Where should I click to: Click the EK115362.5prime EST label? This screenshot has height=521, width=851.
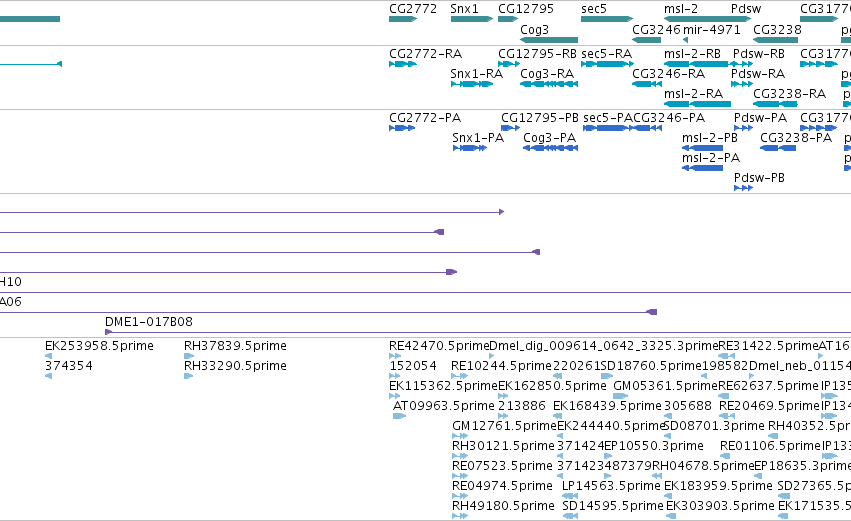(443, 386)
